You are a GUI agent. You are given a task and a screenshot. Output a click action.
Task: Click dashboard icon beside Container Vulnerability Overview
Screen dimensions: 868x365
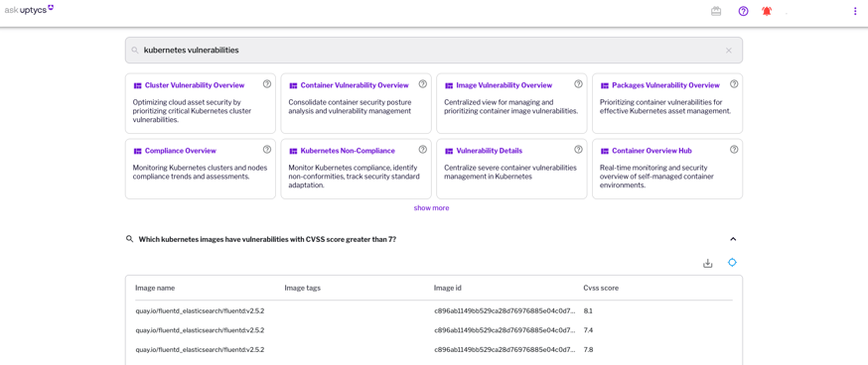pos(293,85)
